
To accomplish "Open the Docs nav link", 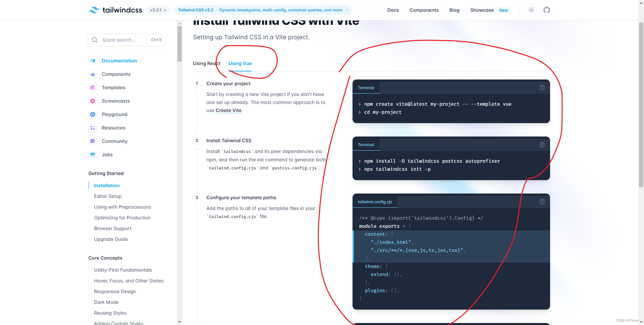I will click(x=393, y=10).
